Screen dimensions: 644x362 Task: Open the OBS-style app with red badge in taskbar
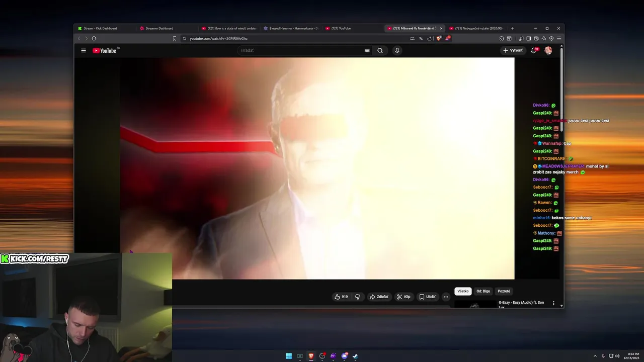(x=322, y=356)
